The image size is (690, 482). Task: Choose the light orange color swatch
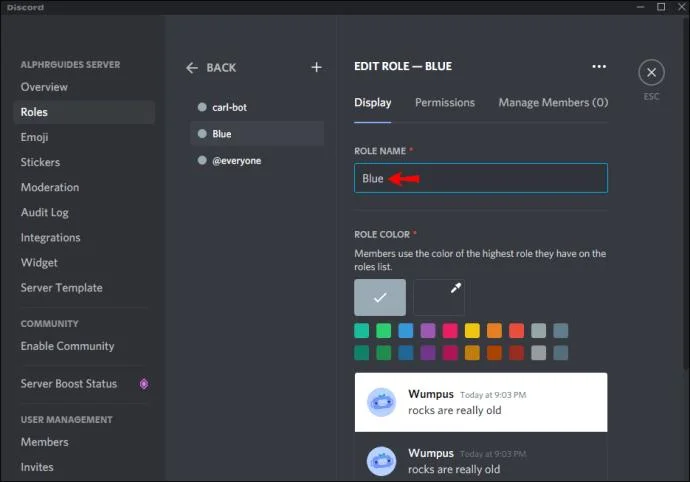click(494, 331)
